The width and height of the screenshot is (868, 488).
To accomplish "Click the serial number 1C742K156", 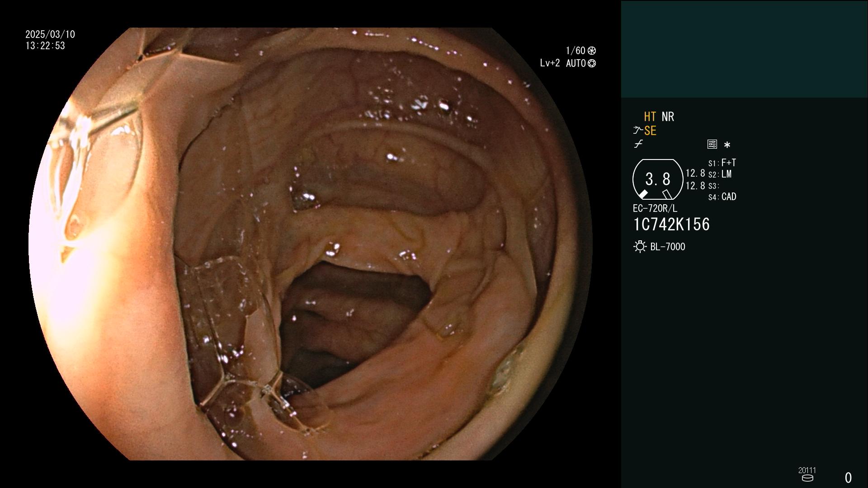I will tap(671, 225).
